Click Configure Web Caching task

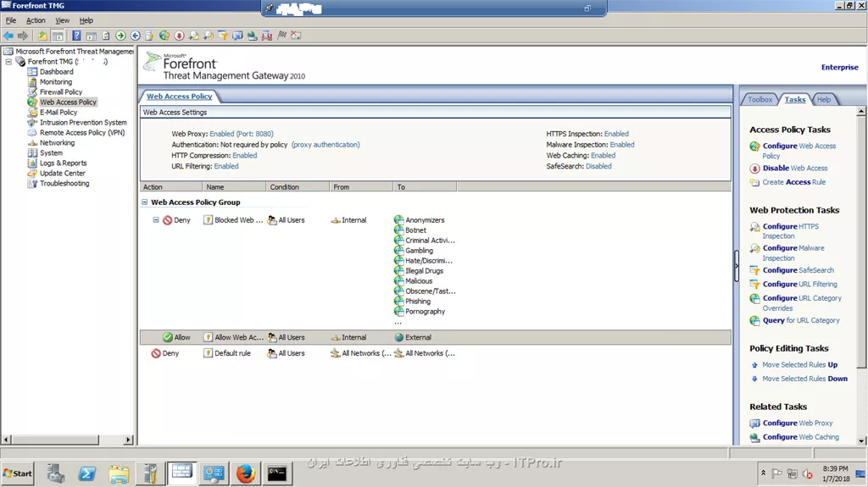(x=800, y=437)
